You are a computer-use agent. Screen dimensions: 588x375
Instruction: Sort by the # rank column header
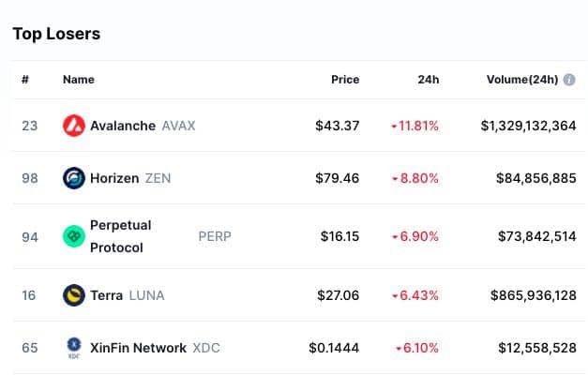tap(25, 80)
